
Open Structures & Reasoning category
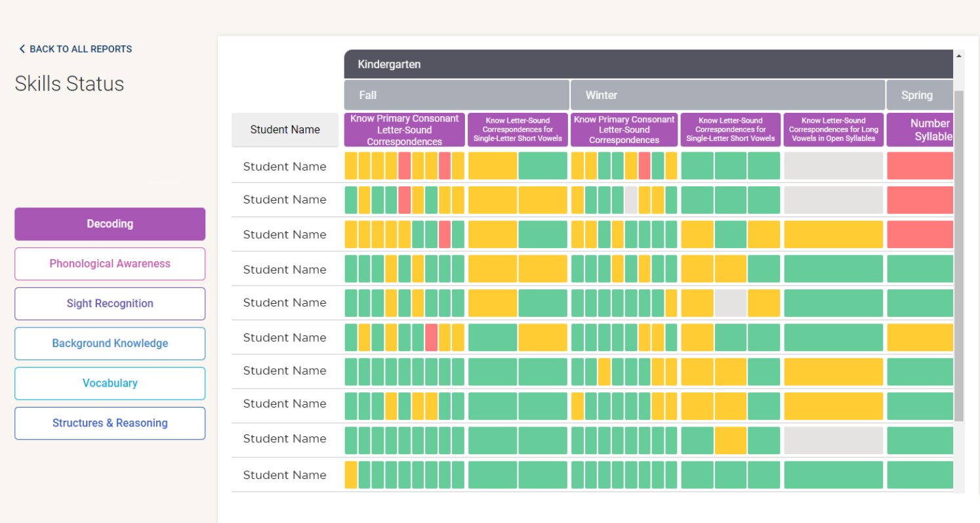[x=110, y=423]
